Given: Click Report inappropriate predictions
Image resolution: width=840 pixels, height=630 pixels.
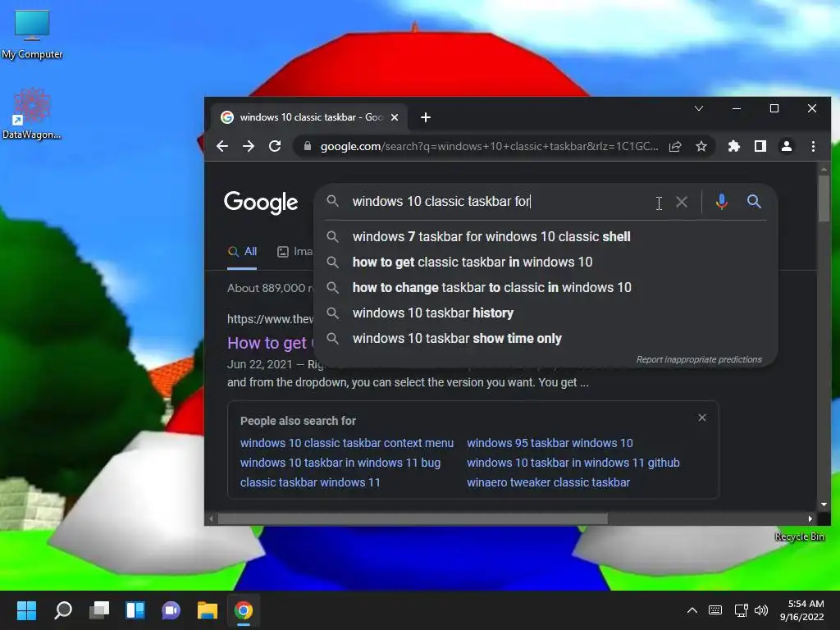Looking at the screenshot, I should (x=699, y=359).
